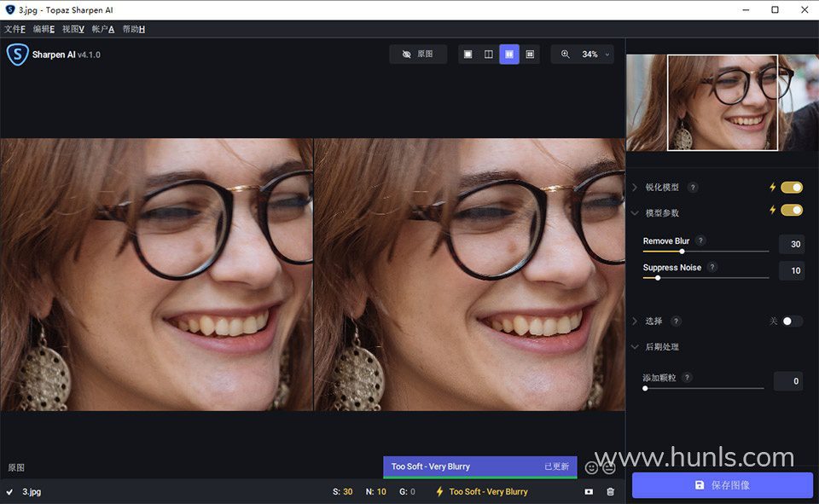Open the 文件 menu

point(15,29)
